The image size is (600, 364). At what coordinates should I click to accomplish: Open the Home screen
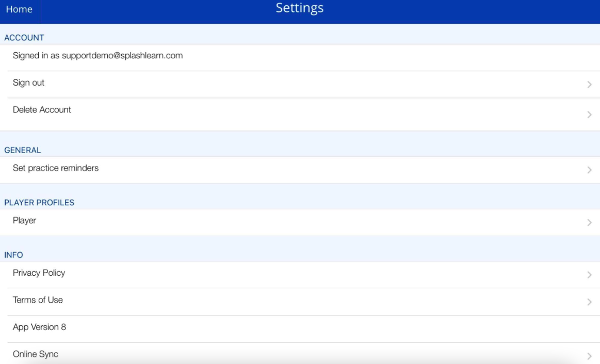[19, 8]
